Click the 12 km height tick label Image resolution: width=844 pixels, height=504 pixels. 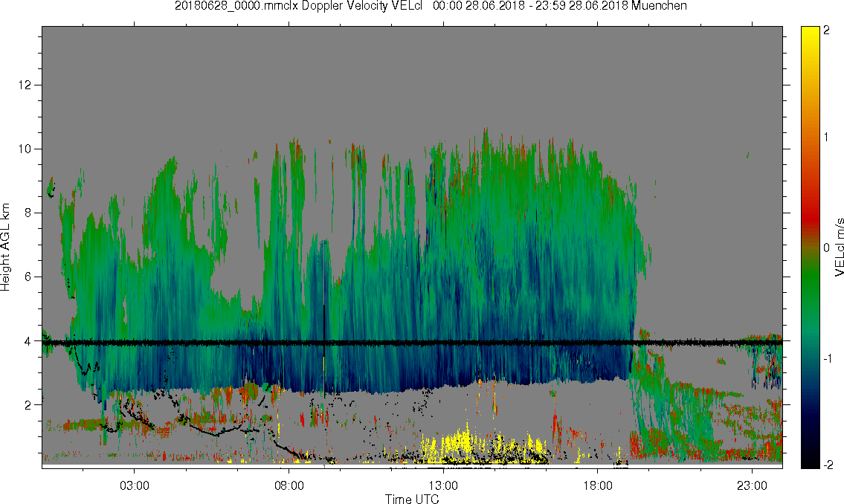[25, 85]
